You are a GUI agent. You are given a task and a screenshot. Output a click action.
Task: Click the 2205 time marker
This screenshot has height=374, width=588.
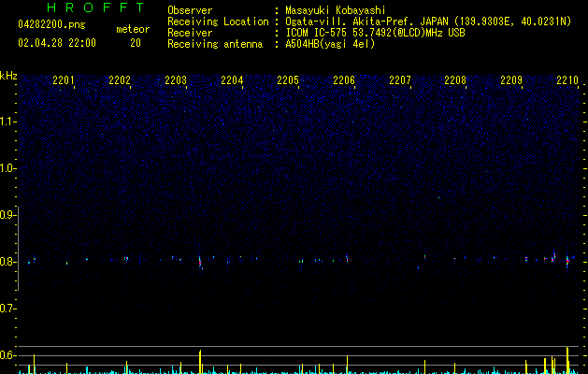tap(288, 79)
